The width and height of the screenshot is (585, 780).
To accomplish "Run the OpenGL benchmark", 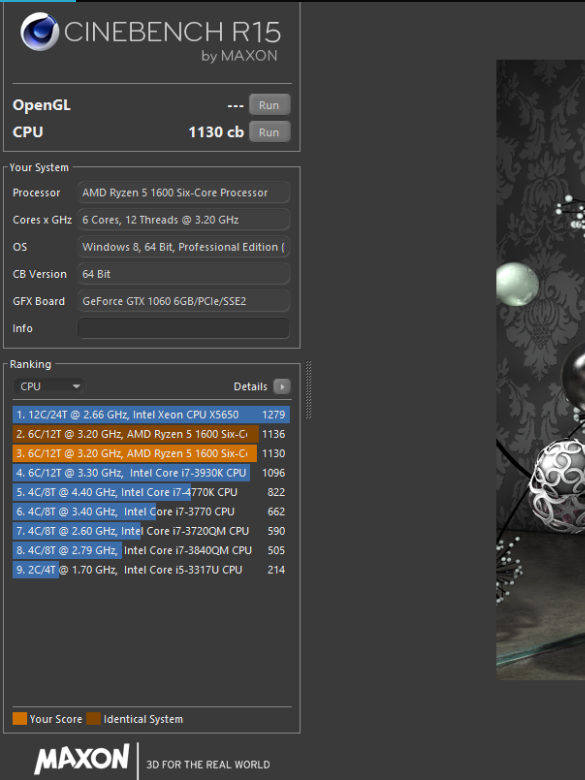I will coord(269,105).
